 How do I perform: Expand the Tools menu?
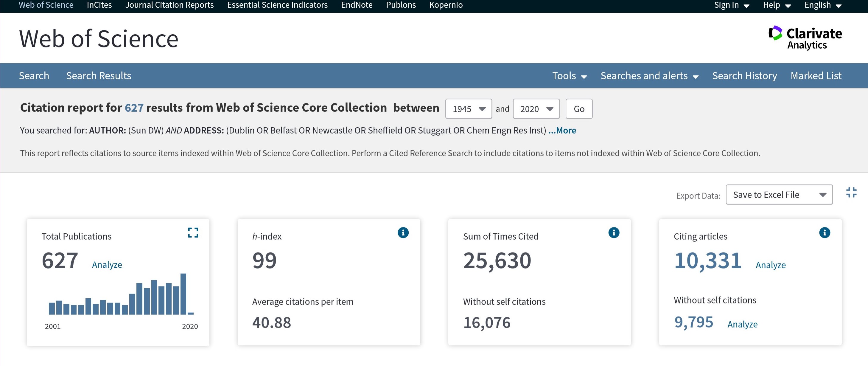[x=569, y=76]
